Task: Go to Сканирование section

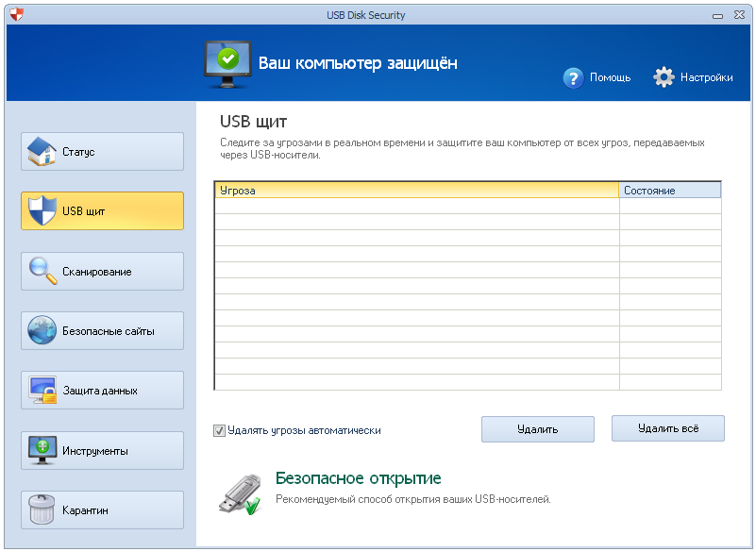Action: coord(102,271)
